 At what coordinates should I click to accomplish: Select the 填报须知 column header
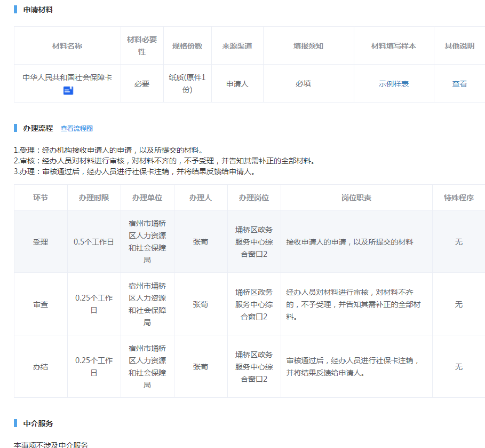(308, 46)
